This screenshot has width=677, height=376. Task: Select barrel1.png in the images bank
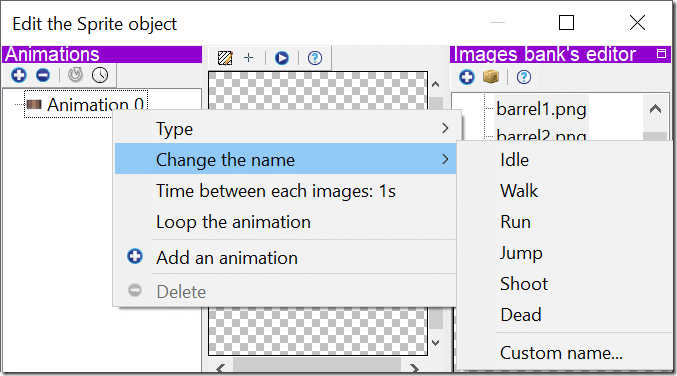click(x=541, y=109)
